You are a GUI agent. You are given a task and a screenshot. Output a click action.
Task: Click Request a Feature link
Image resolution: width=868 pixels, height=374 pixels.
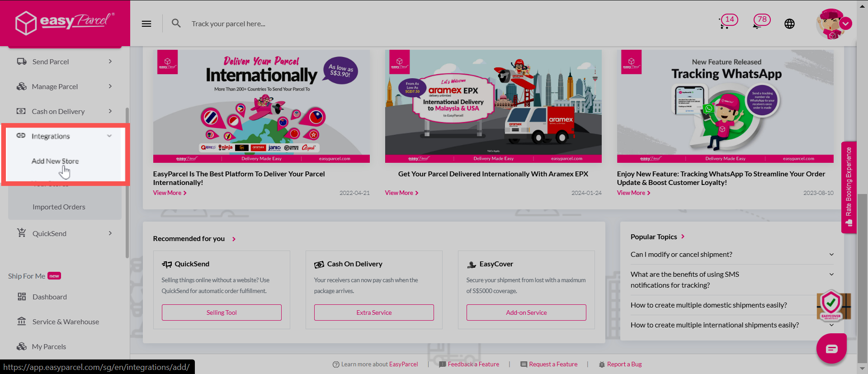pyautogui.click(x=549, y=364)
